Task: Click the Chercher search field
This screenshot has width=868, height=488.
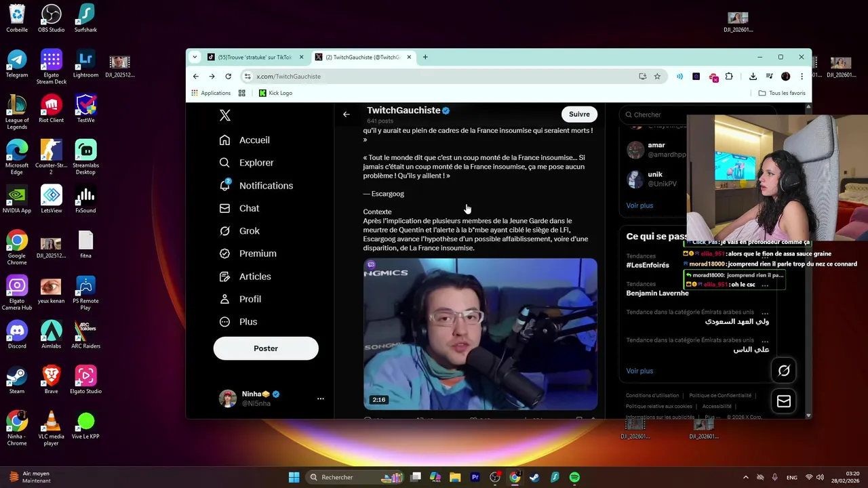Action: [653, 115]
